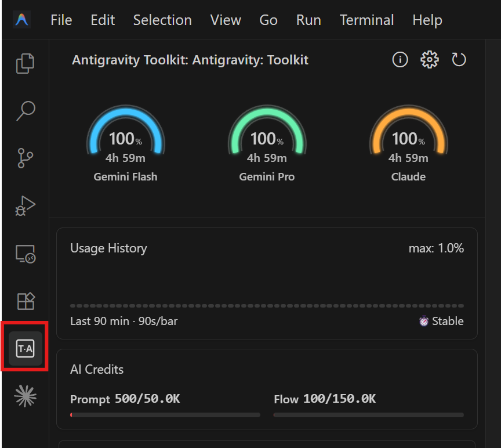
Task: Click the Usage History dotted bar chart
Action: coord(267,306)
